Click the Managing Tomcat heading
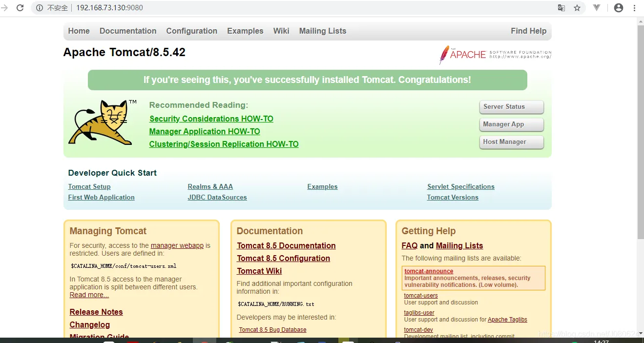 [108, 231]
